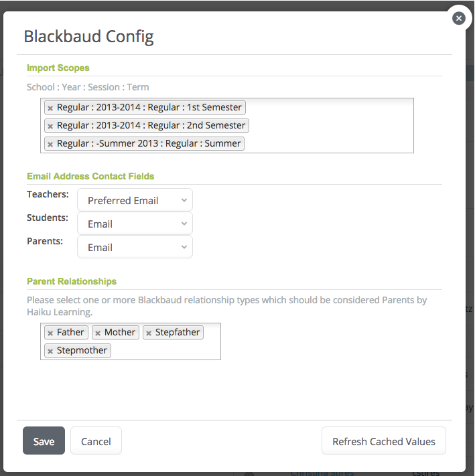Open the Teachers email field dropdown

coord(135,200)
